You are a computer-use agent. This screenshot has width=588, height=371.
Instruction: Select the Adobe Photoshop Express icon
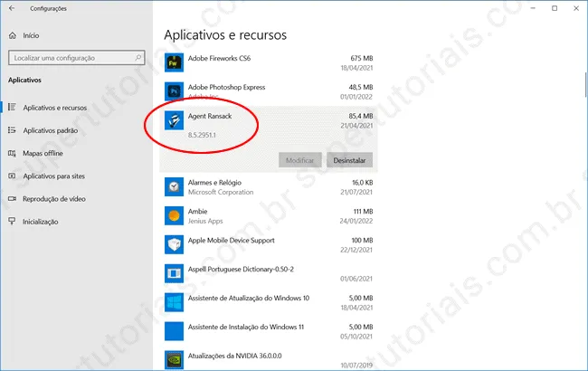coord(174,91)
